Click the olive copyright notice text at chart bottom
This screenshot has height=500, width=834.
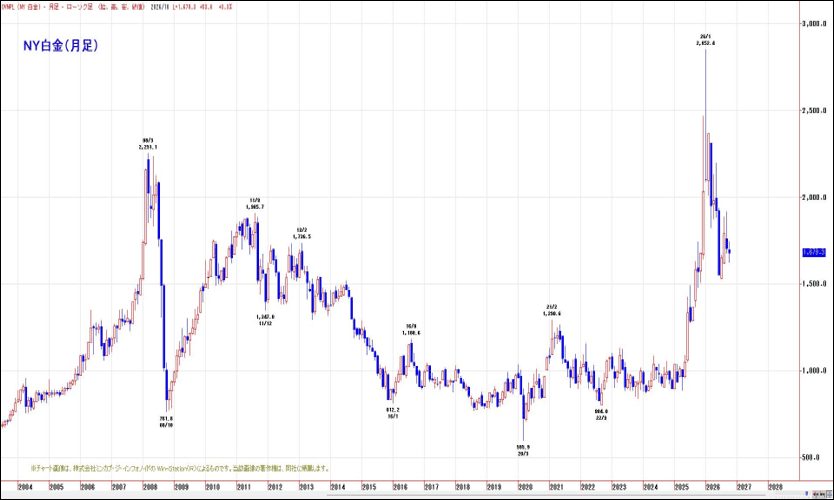click(x=180, y=469)
